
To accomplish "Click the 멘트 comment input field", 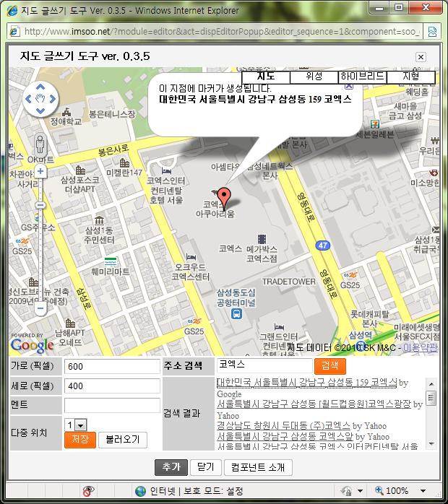I will (x=112, y=405).
